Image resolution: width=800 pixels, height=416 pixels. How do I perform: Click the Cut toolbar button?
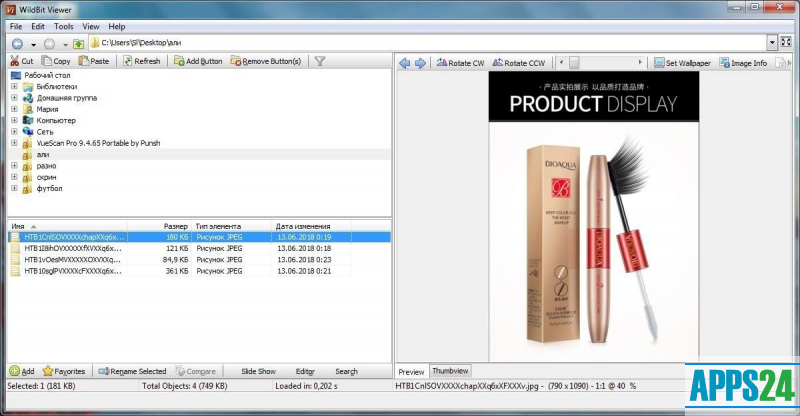coord(21,61)
